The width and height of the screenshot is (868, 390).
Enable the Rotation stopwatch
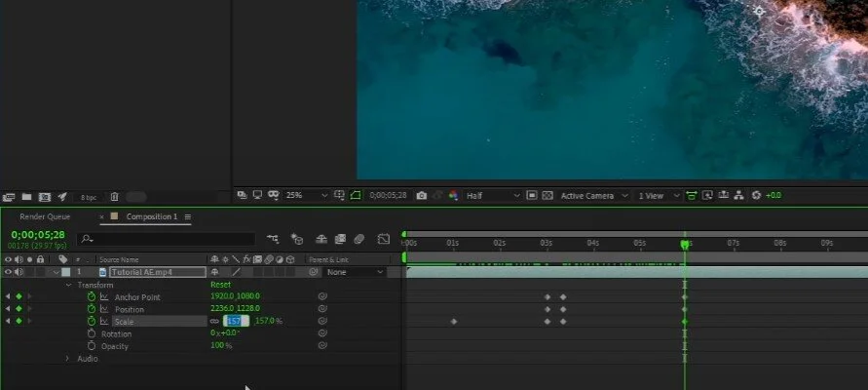pyautogui.click(x=92, y=334)
